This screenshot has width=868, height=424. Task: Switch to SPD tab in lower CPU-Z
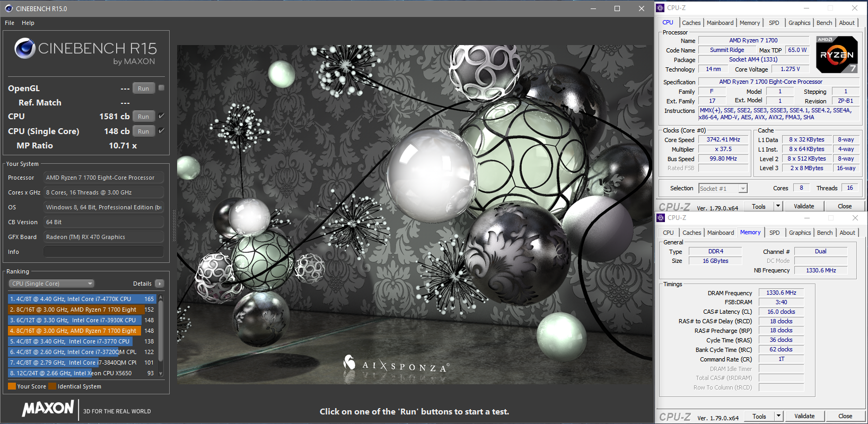click(x=775, y=233)
